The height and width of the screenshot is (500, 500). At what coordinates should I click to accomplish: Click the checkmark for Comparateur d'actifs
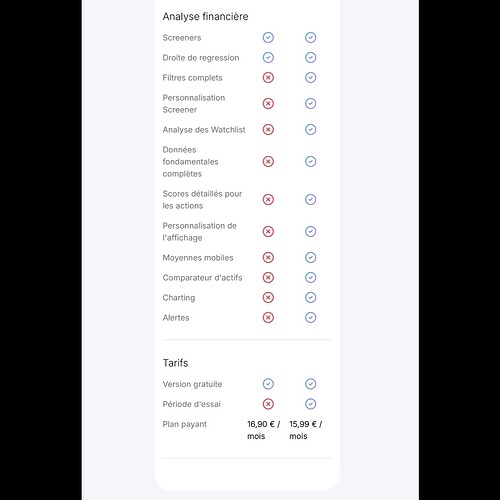click(x=310, y=277)
